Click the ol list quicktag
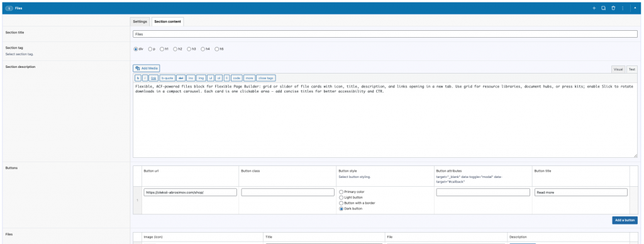Screen dimensions: 644x244 219,77
